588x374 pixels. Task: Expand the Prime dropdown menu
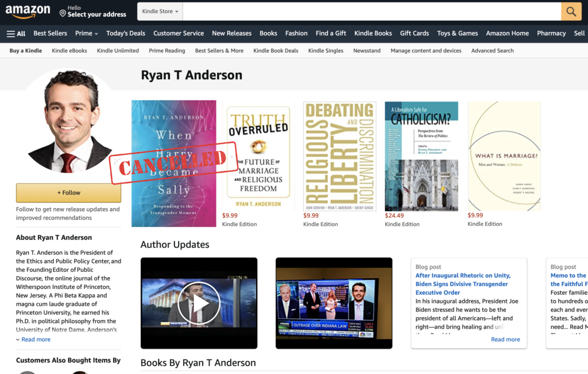click(x=87, y=33)
